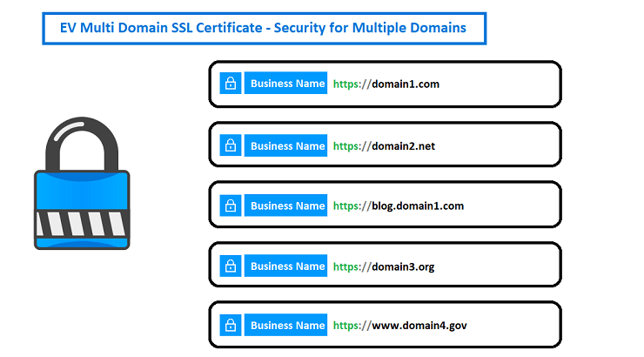This screenshot has width=644, height=357.
Task: Click the large blue padlock illustration
Action: (82, 183)
